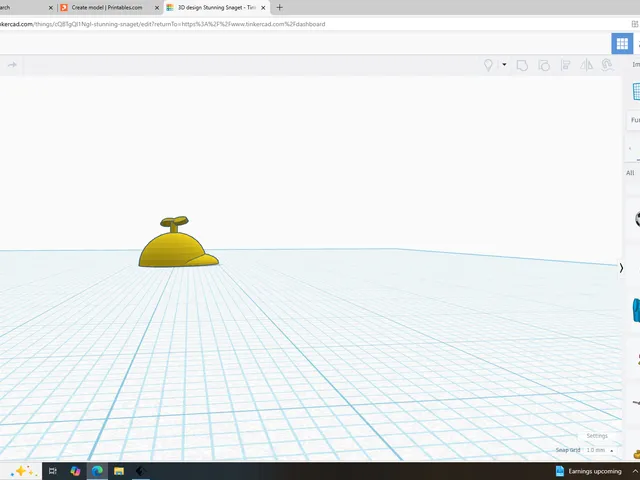The height and width of the screenshot is (480, 640).
Task: Click the Microsoft Edge taskbar icon
Action: point(97,471)
